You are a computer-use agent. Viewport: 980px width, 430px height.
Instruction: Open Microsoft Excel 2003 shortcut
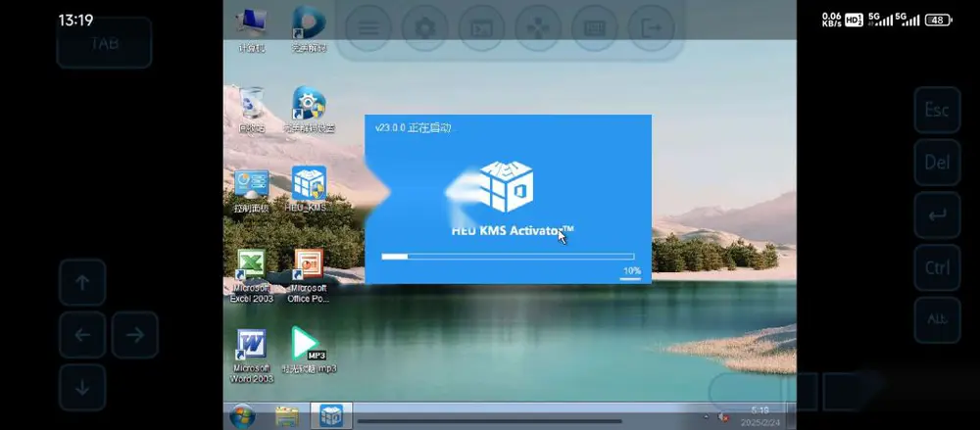(x=251, y=276)
